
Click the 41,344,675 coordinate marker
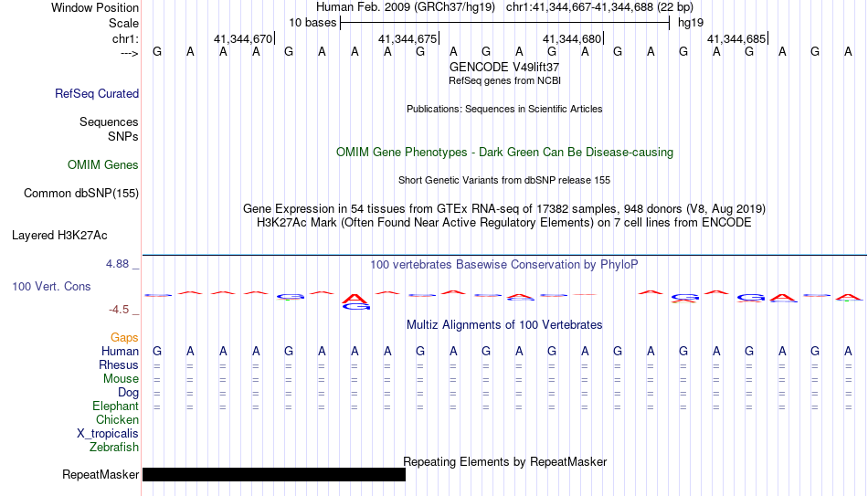[x=408, y=38]
